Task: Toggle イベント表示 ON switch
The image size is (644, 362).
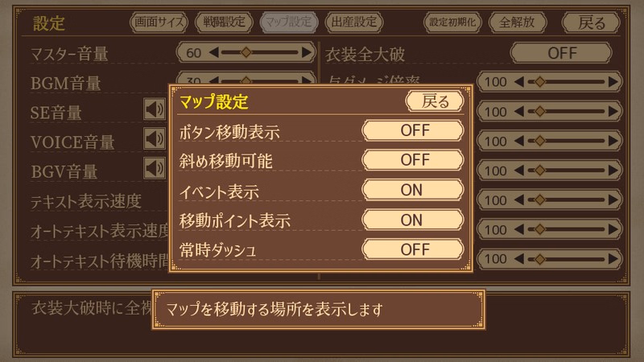Action: click(413, 190)
